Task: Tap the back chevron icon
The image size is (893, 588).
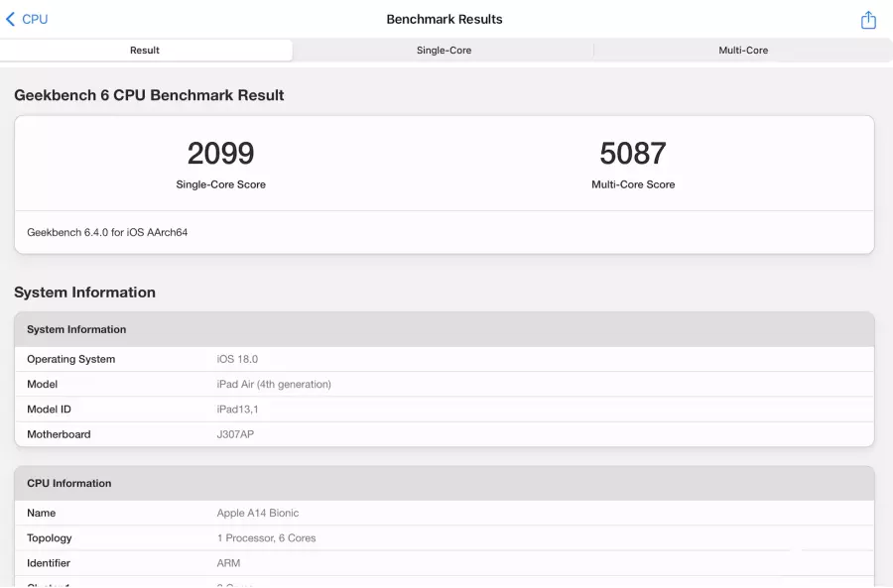Action: [x=10, y=19]
